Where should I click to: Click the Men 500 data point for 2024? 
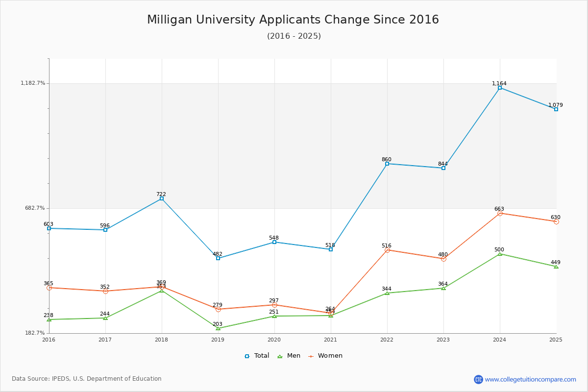(500, 254)
